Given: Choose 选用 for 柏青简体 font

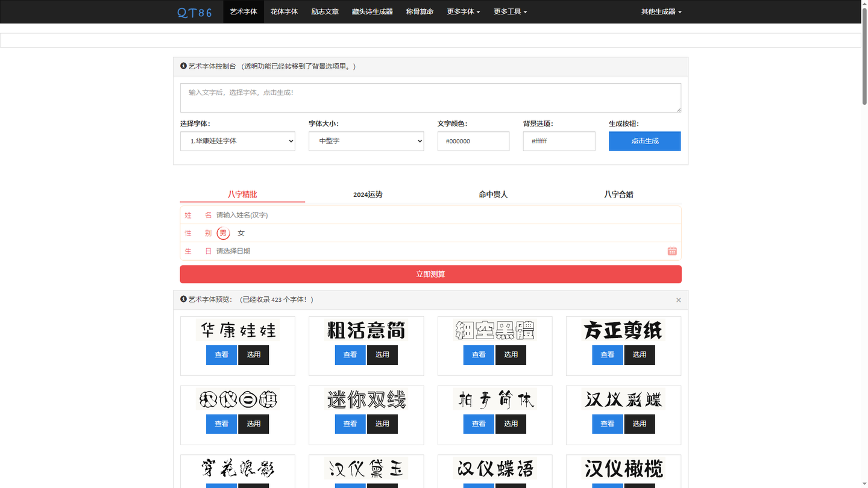Looking at the screenshot, I should point(511,424).
